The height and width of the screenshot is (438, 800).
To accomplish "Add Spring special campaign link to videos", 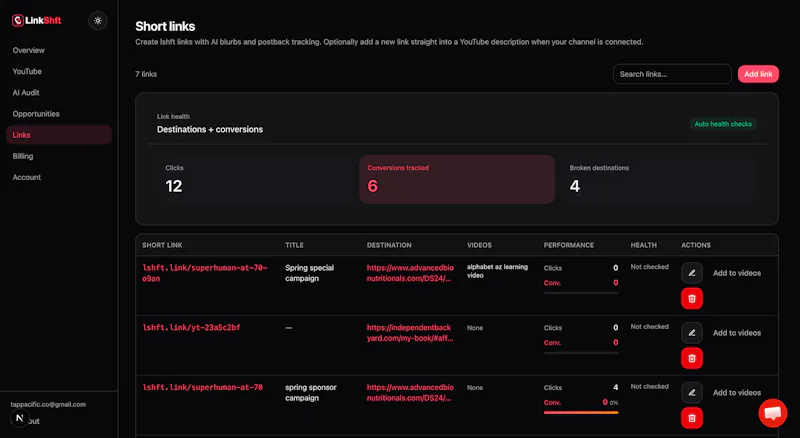I will coord(737,273).
